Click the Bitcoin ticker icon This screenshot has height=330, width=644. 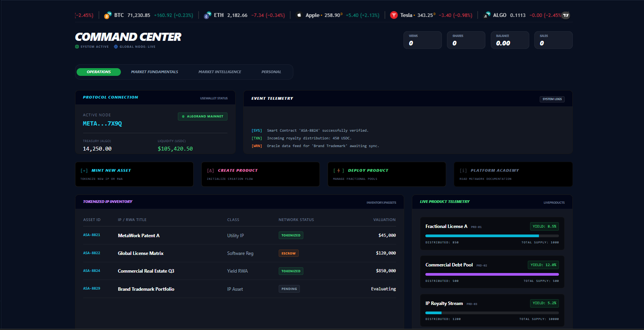(107, 15)
